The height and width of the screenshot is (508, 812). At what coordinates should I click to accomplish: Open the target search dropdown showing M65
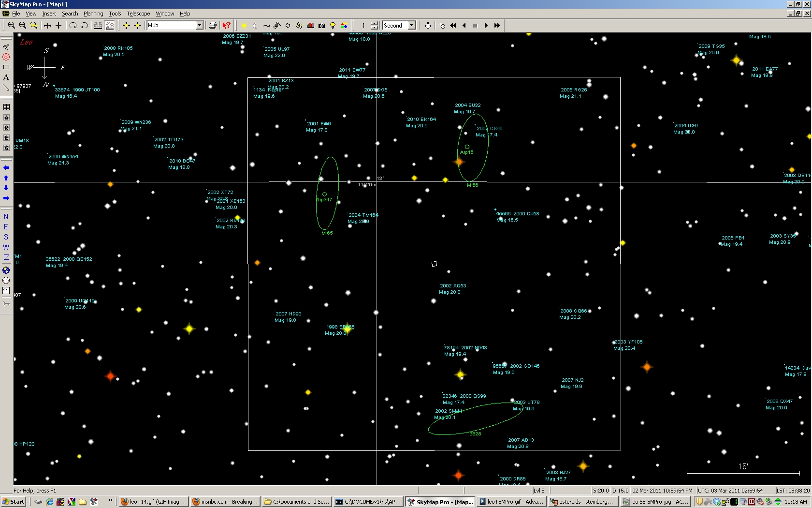199,25
